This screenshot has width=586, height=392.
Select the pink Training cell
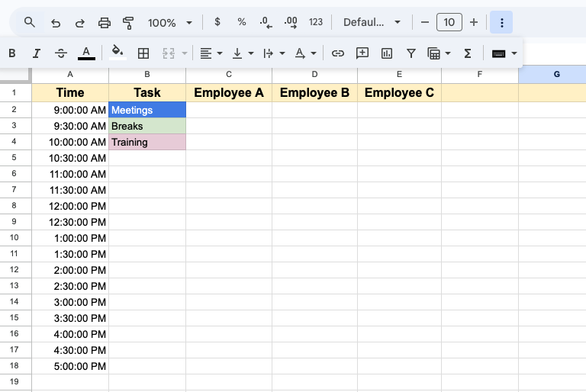point(147,142)
